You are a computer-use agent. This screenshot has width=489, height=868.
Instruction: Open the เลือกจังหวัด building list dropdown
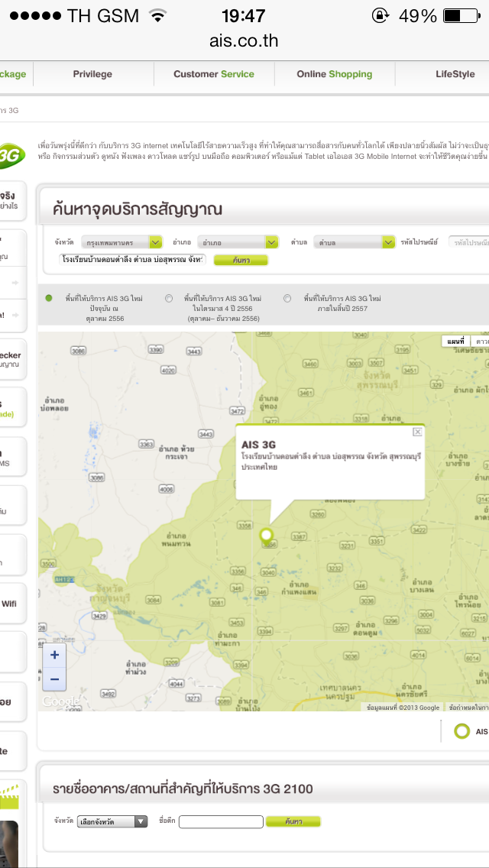112,821
